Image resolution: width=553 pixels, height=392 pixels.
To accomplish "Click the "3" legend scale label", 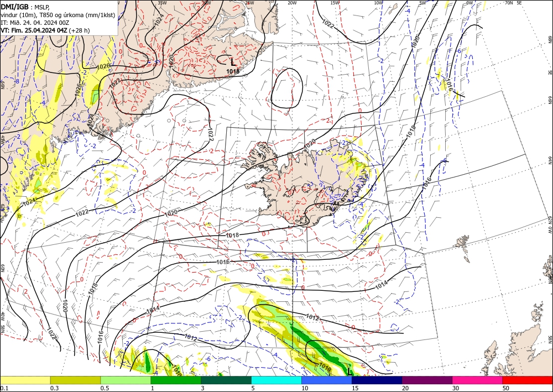I will [203, 388].
